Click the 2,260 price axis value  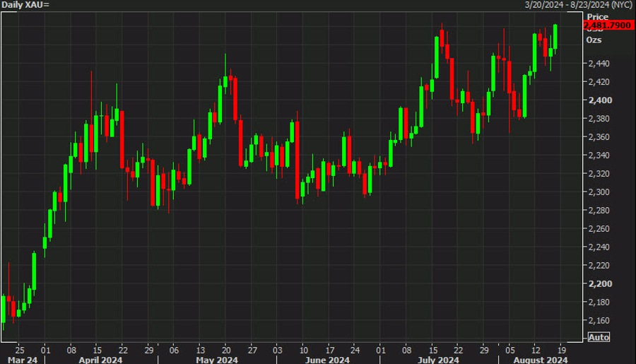pyautogui.click(x=599, y=228)
